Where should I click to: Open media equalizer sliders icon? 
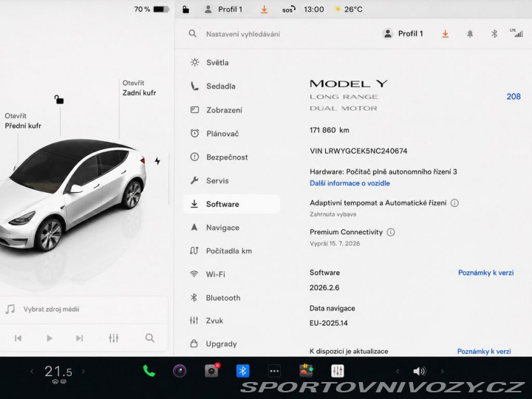[114, 338]
